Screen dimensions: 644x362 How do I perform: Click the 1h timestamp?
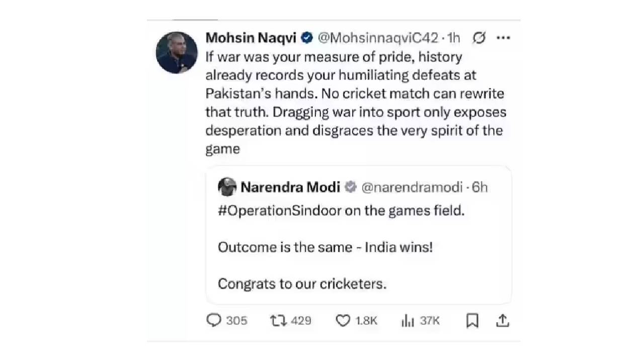pyautogui.click(x=453, y=38)
